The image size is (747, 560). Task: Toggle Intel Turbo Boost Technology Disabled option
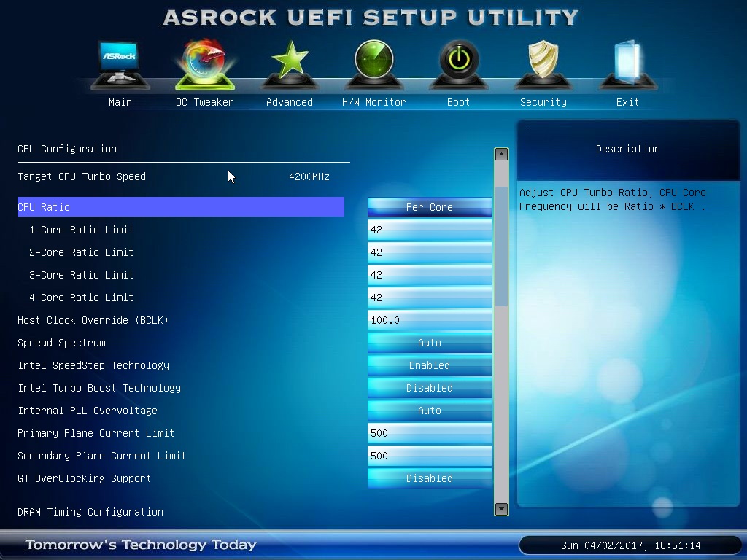coord(429,388)
